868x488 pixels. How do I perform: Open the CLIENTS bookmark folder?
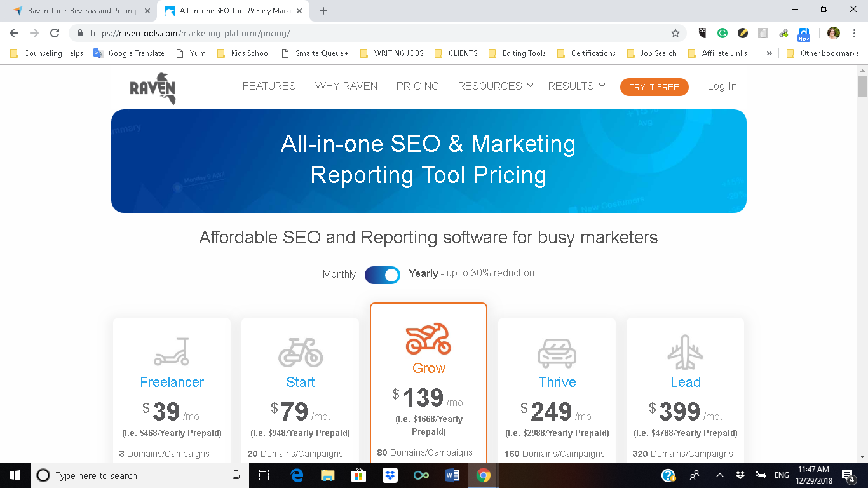456,53
